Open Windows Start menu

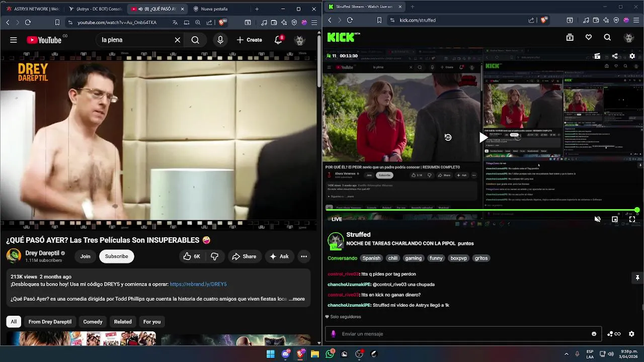click(x=271, y=354)
